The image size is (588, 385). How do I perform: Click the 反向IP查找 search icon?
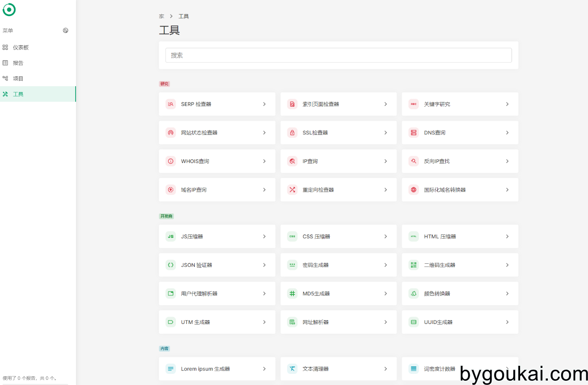click(x=414, y=161)
